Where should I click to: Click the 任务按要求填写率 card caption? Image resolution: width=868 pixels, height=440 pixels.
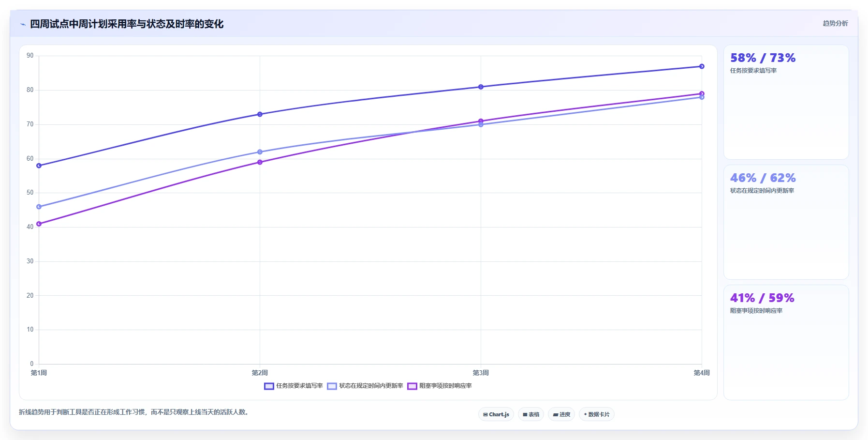753,71
